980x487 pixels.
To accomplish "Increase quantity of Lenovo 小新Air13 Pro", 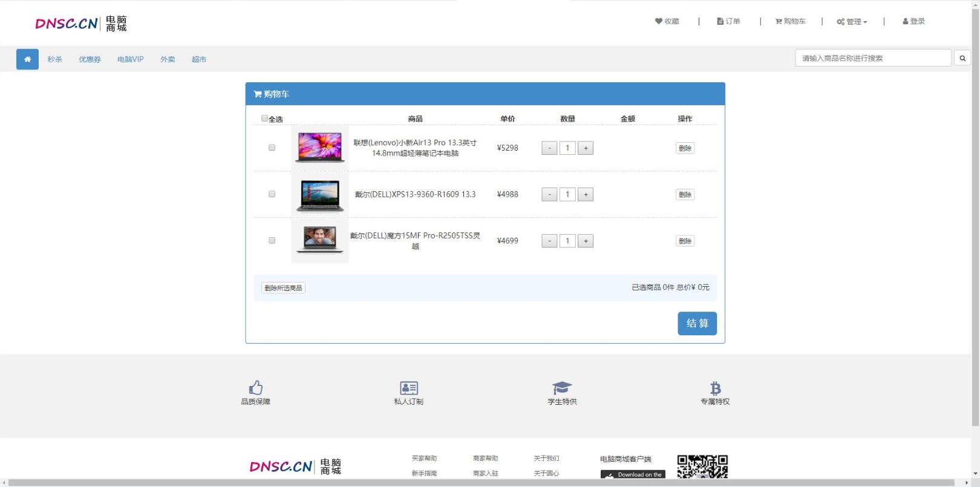I will tap(586, 148).
